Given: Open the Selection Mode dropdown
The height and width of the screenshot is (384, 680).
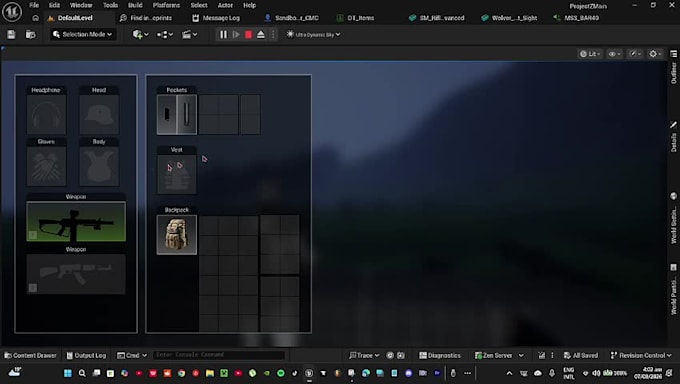Looking at the screenshot, I should [x=82, y=34].
